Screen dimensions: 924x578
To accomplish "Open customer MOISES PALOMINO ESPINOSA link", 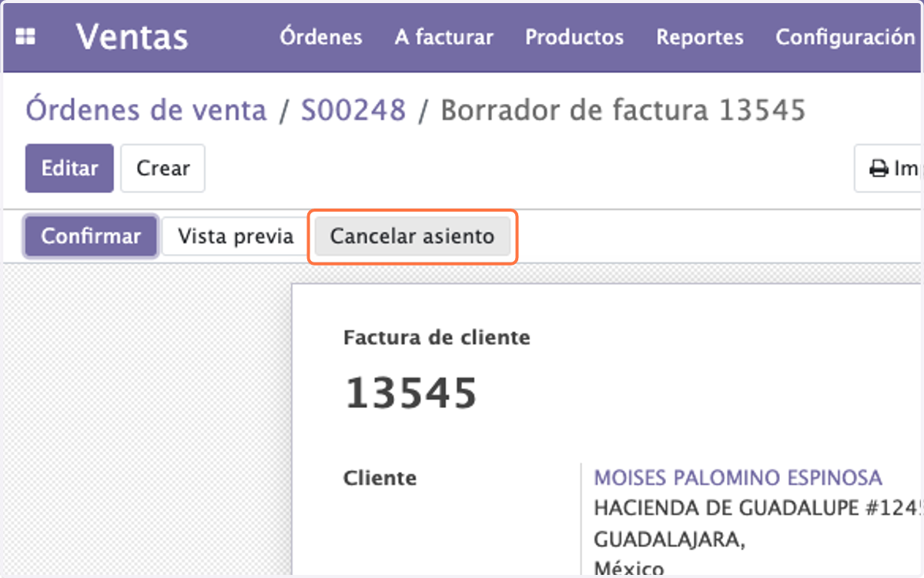I will [738, 478].
